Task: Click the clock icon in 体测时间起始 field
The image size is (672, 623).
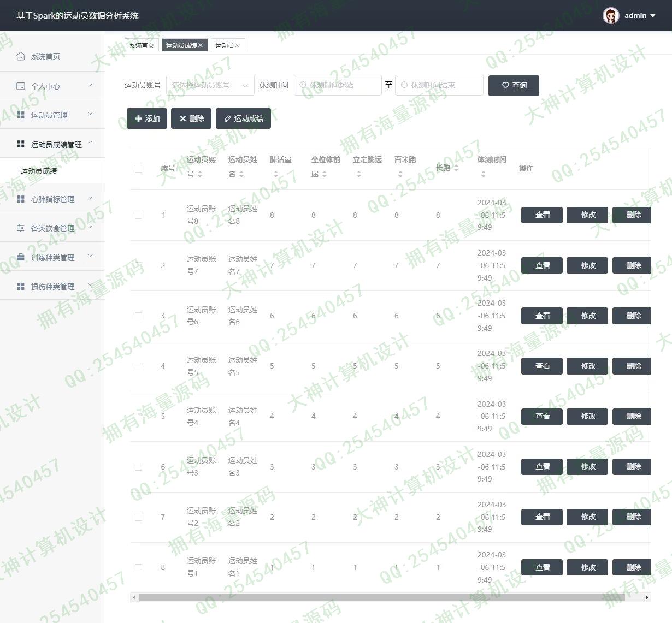Action: pos(303,85)
